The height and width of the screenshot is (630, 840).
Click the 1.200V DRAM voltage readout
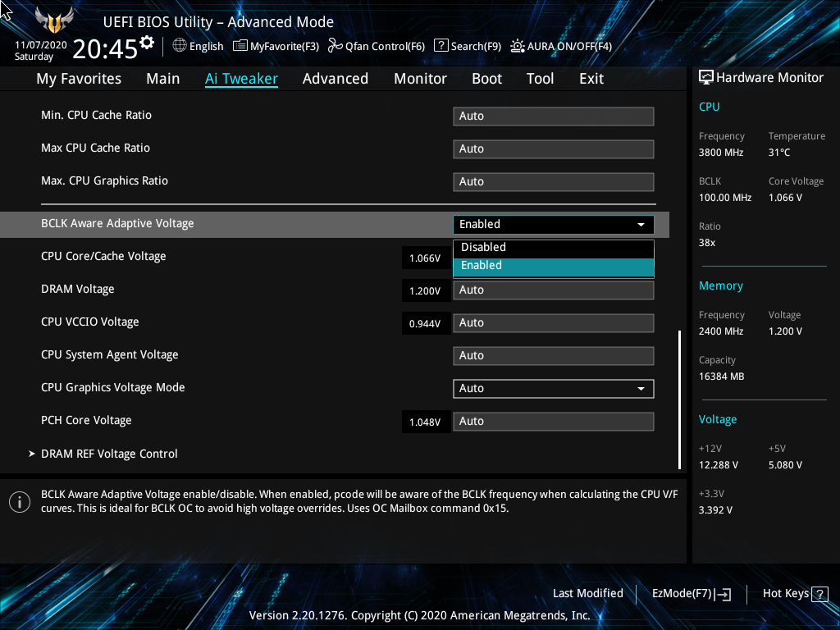[x=425, y=291]
